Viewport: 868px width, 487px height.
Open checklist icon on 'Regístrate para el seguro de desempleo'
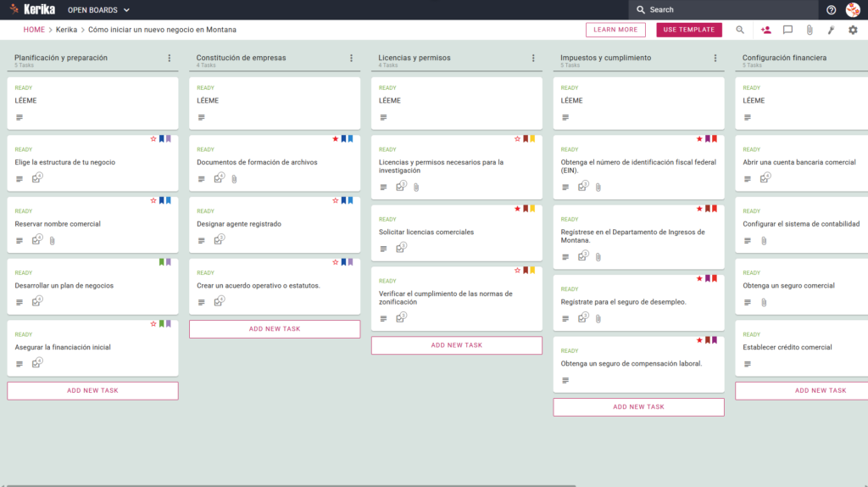pos(583,317)
